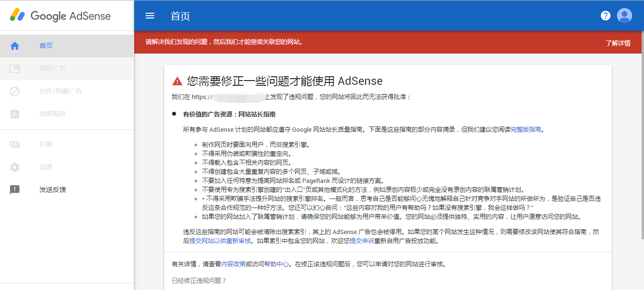Select 设置 in the sidebar
This screenshot has width=644, height=290.
(x=67, y=167)
